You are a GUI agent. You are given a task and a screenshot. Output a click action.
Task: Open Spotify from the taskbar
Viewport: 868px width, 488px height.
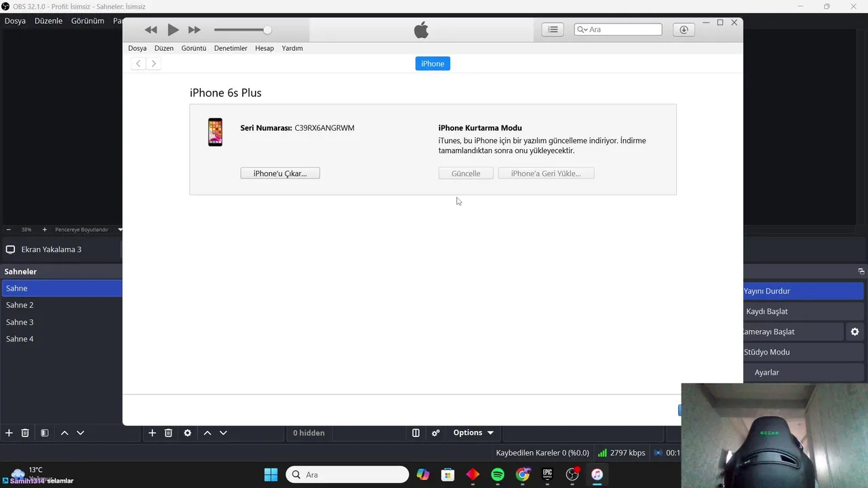click(498, 474)
